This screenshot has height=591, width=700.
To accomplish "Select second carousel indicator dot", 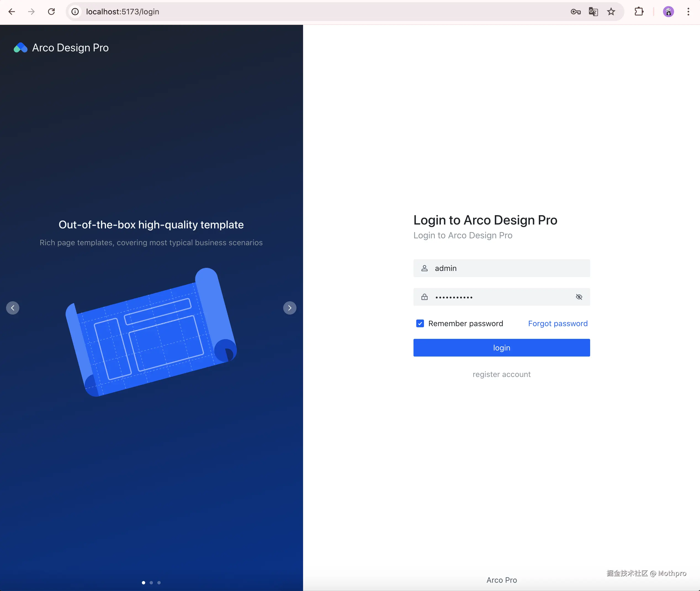I will click(151, 583).
